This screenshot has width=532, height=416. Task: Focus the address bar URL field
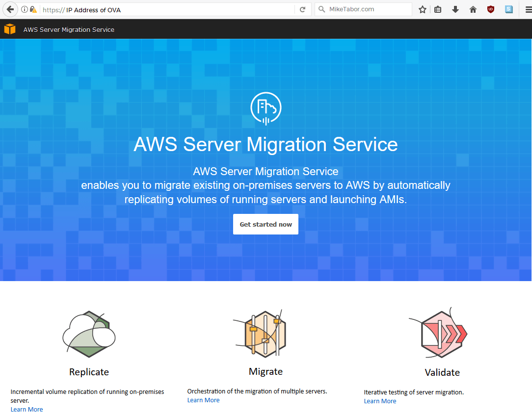166,10
